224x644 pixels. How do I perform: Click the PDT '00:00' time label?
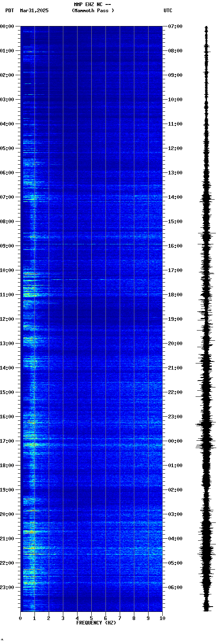7,26
